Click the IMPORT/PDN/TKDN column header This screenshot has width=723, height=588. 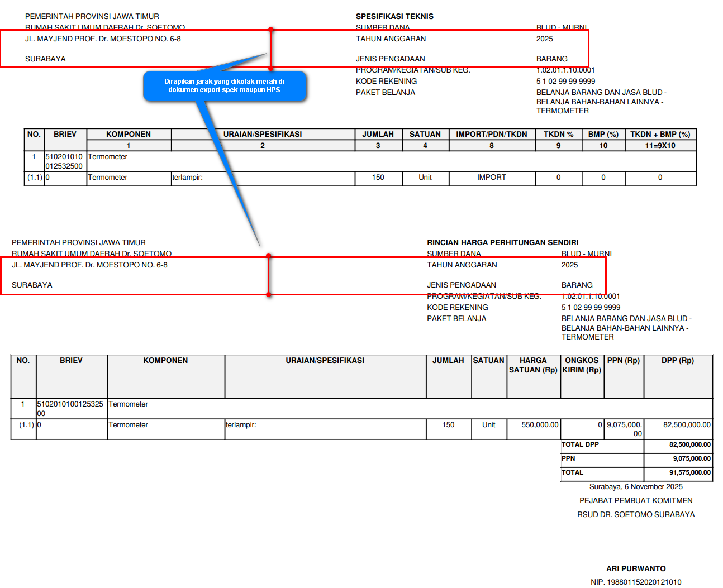(492, 134)
